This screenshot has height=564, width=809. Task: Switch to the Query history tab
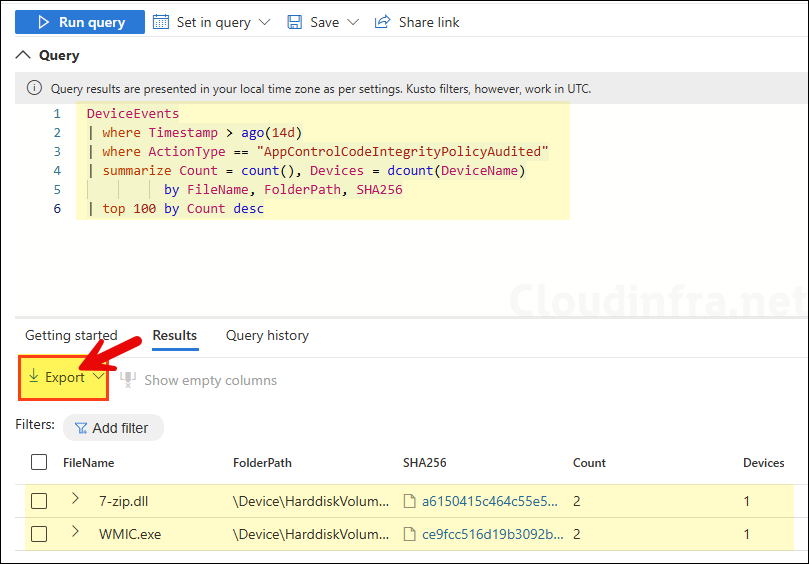coord(267,335)
